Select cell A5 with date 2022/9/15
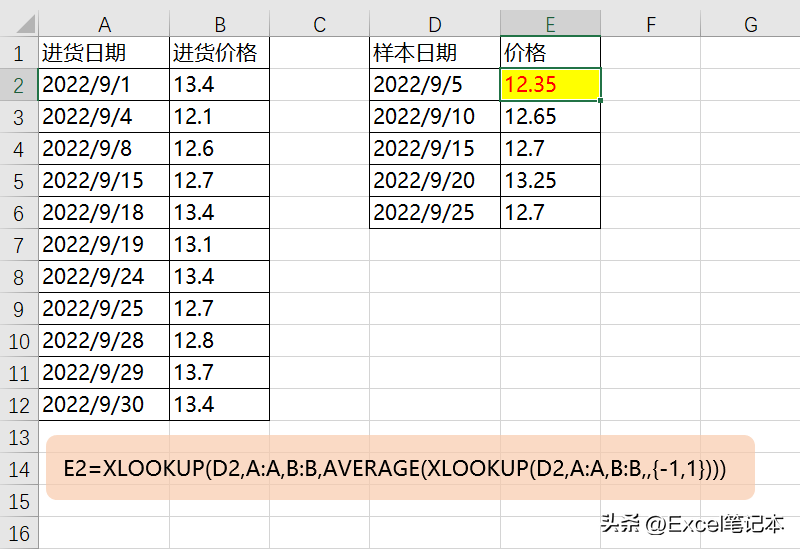Viewport: 800px width, 549px height. (x=104, y=181)
